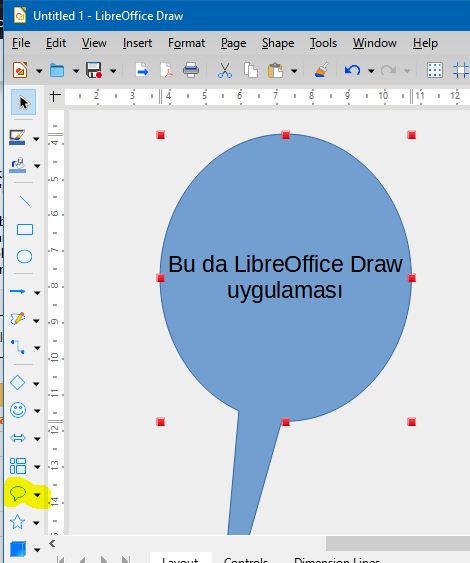
Task: Expand the Stars and Banners dropdown
Action: tap(36, 523)
